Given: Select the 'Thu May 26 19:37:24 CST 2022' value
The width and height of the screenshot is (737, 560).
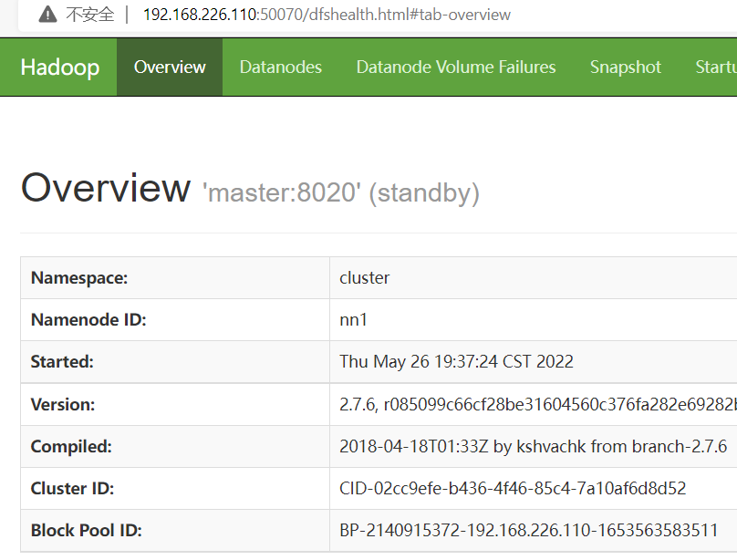Looking at the screenshot, I should (456, 362).
